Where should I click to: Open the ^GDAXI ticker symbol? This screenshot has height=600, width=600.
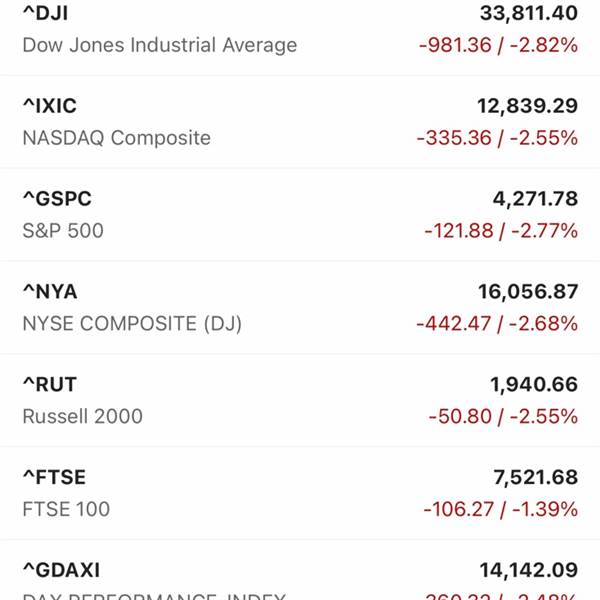click(x=61, y=570)
